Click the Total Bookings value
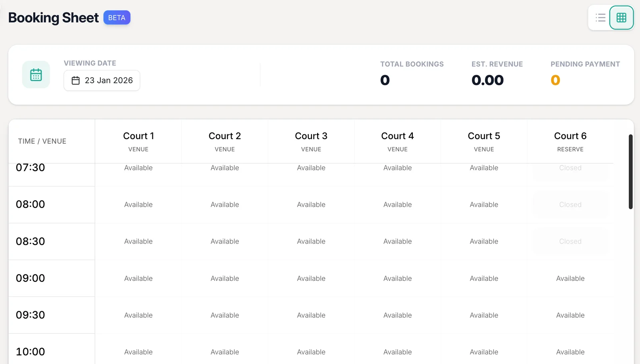The image size is (640, 364). tap(385, 80)
